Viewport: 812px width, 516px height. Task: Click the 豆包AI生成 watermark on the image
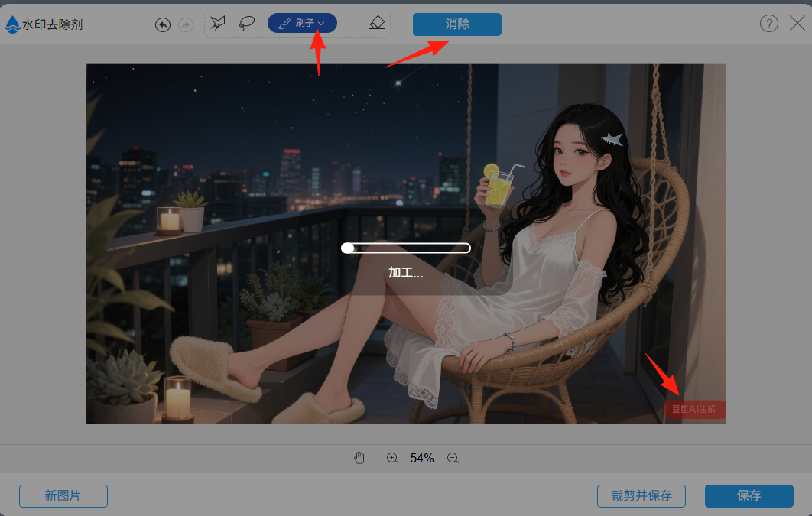(x=694, y=409)
